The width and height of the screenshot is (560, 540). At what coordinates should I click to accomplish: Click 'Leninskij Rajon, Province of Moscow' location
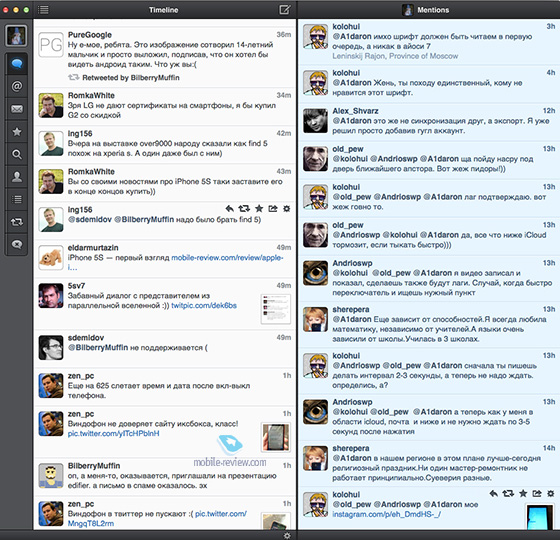pos(395,56)
